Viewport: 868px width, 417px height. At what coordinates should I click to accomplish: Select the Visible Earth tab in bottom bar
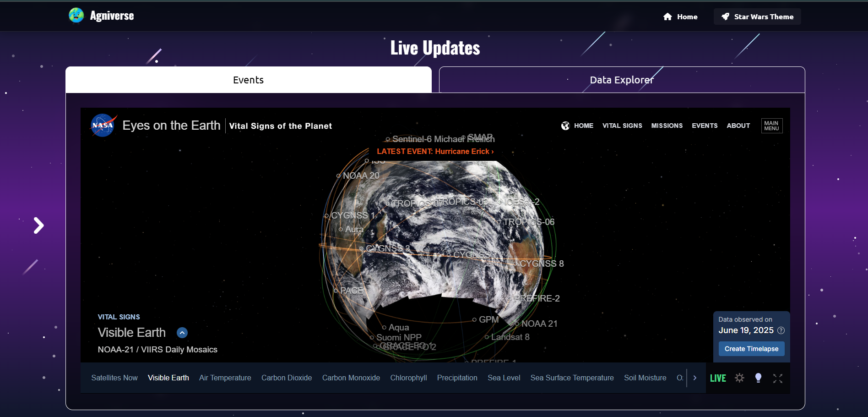coord(168,378)
